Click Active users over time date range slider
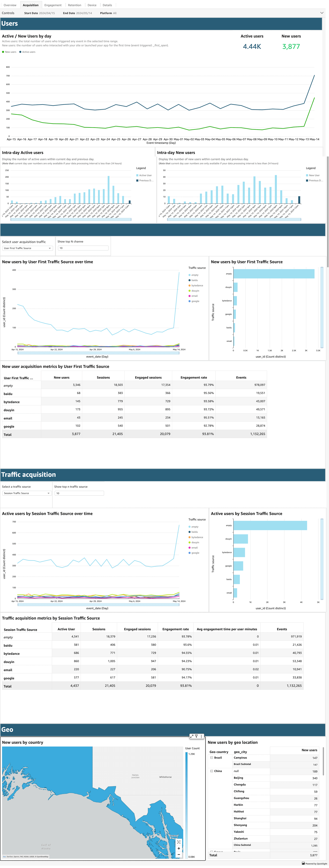This screenshot has height=868, width=329. (98, 604)
